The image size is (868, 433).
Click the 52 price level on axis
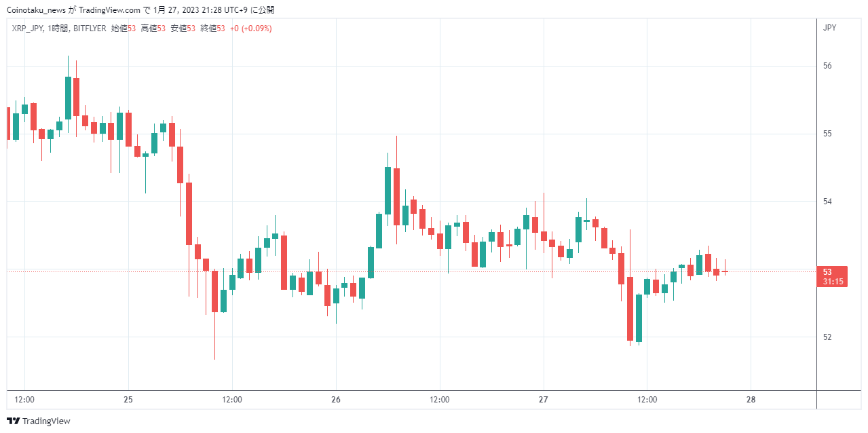pyautogui.click(x=827, y=337)
